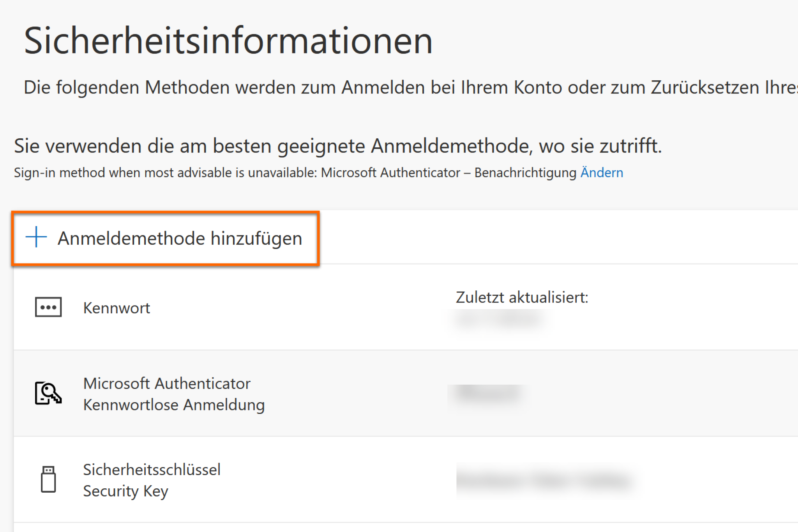The height and width of the screenshot is (532, 798).
Task: Select the Microsoft Authenticator entry text
Action: 167,384
